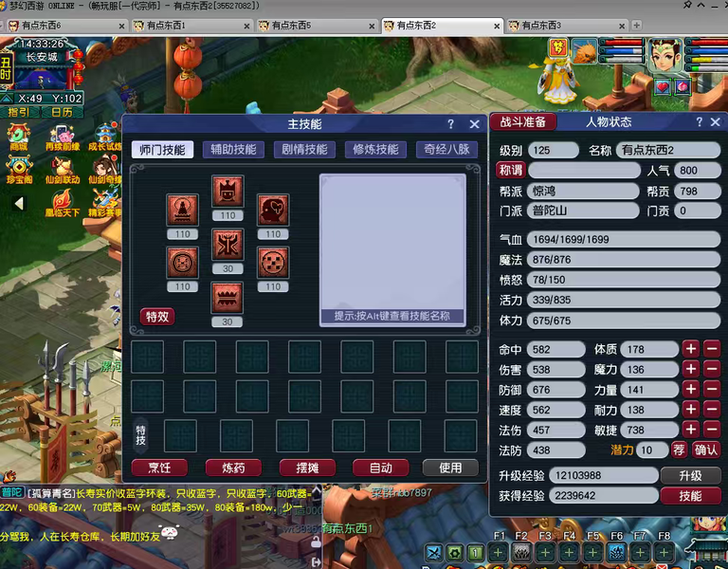Increase 魔力 with the plus button
The width and height of the screenshot is (728, 569).
[x=691, y=369]
